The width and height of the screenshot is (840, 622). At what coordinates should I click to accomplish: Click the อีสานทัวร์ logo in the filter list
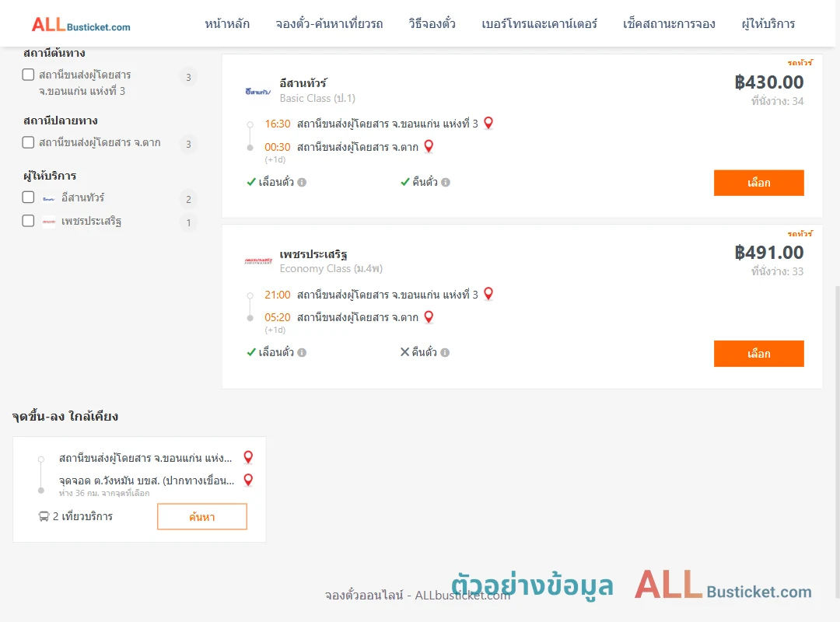click(49, 198)
